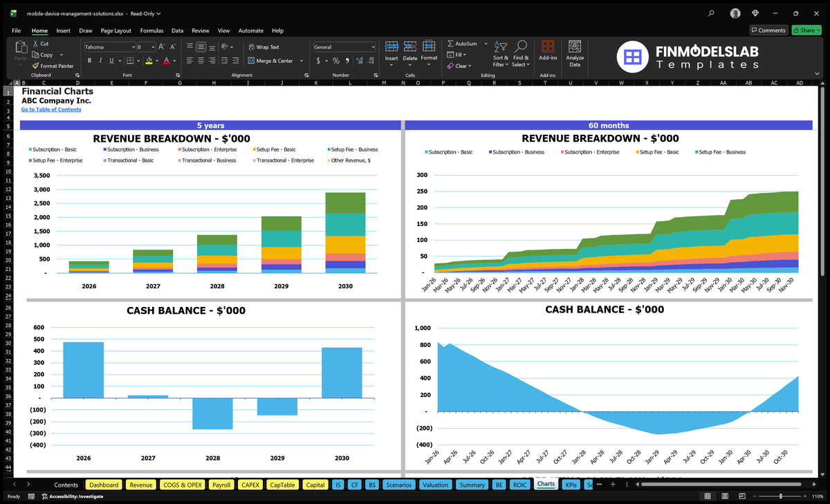Click the Format Painter icon
830x504 pixels.
tap(35, 66)
